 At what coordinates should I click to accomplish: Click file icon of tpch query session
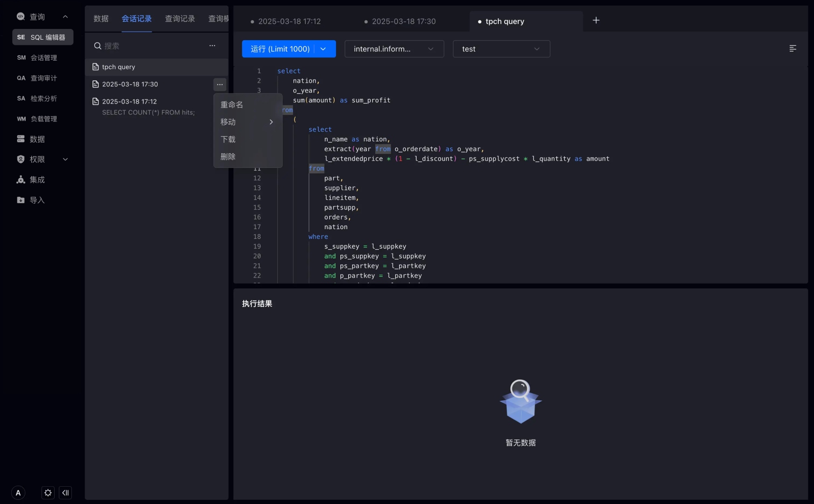click(96, 67)
